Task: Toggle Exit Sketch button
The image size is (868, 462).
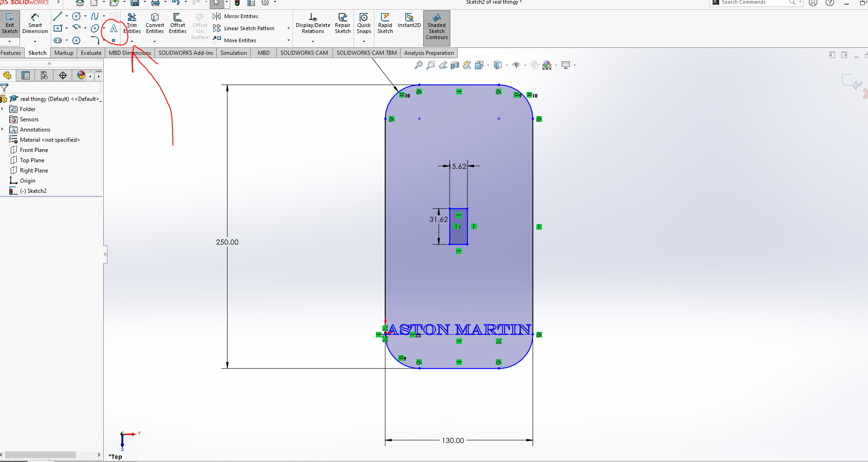Action: (10, 23)
